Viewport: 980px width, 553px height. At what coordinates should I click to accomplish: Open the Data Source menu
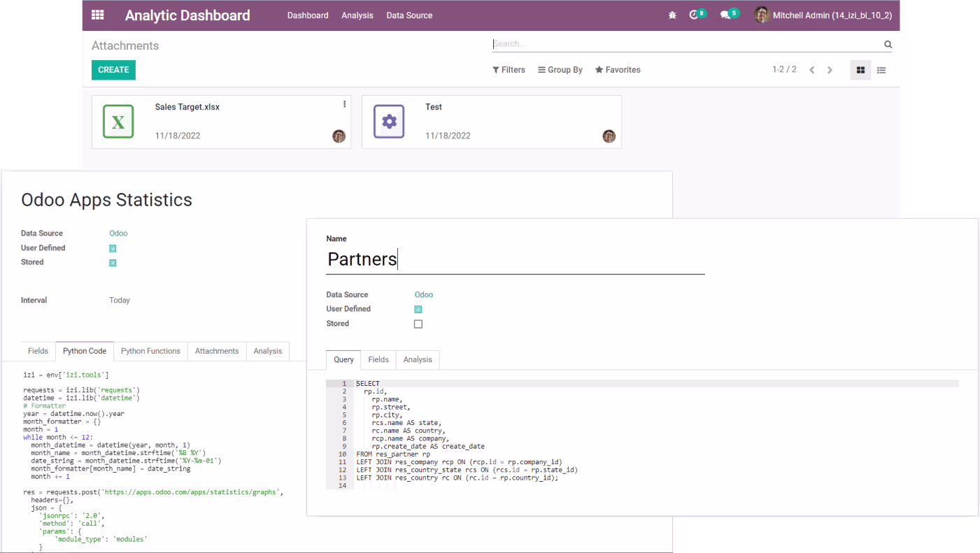(409, 15)
